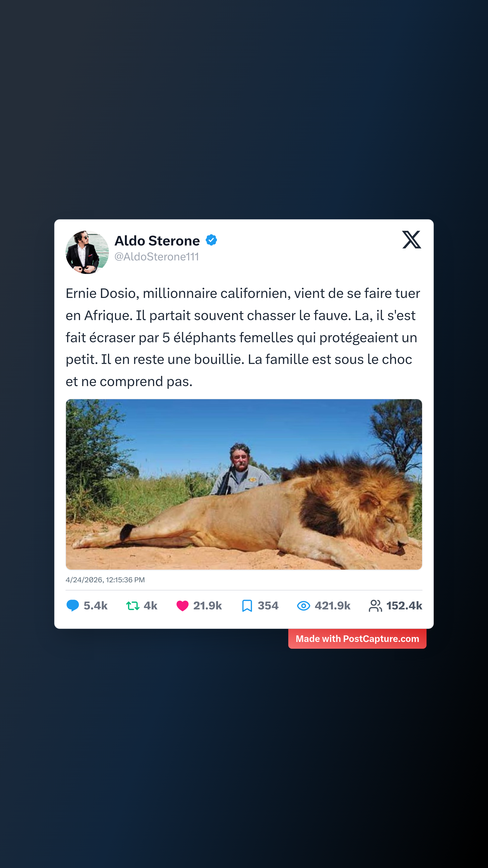Click the green retweet arrows icon
Viewport: 488px width, 868px height.
coord(133,606)
